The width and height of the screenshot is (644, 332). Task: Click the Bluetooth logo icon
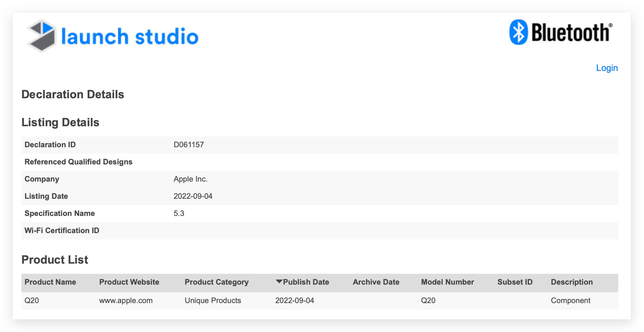pyautogui.click(x=519, y=32)
